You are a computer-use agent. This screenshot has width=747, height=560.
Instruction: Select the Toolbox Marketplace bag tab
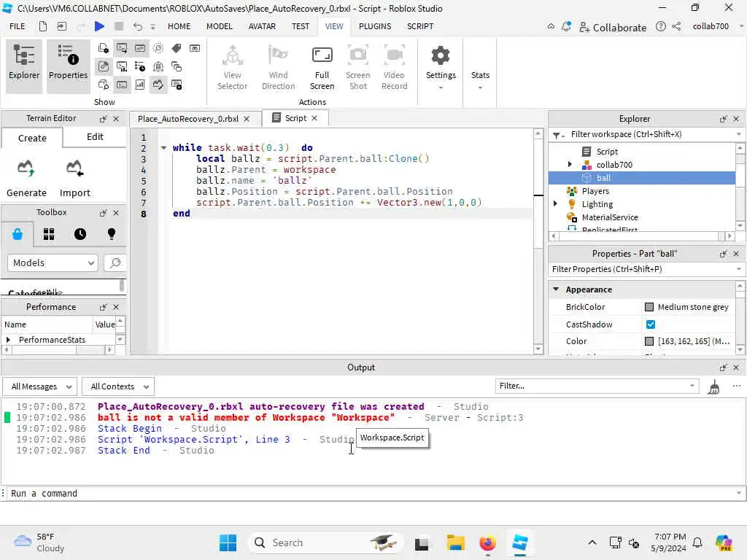point(18,234)
